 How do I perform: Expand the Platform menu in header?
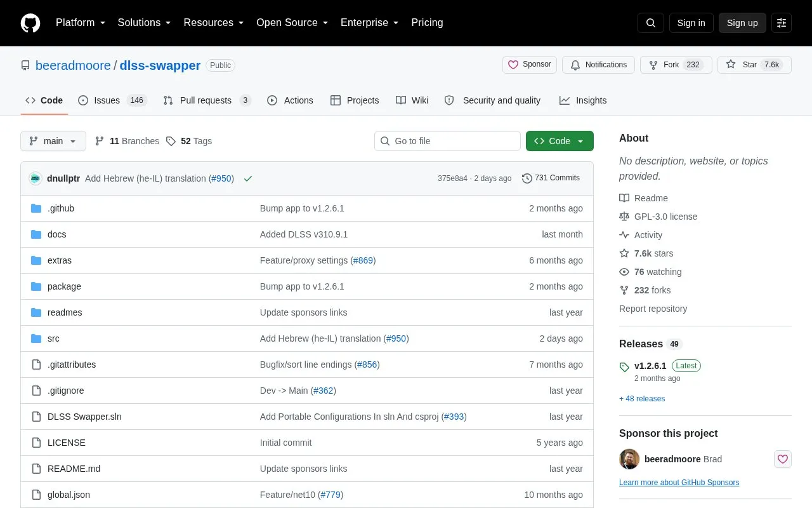tap(81, 23)
